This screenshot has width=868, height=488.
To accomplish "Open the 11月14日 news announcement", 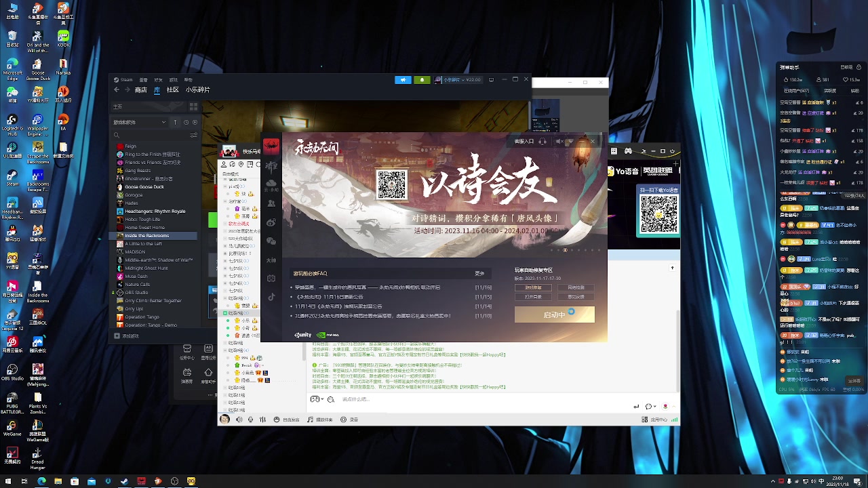I will pyautogui.click(x=338, y=306).
